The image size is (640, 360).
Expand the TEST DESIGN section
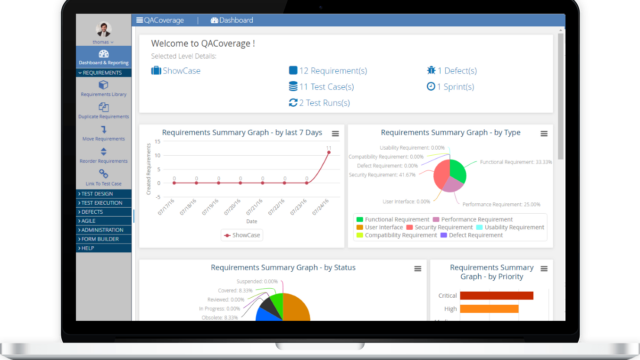[x=104, y=194]
